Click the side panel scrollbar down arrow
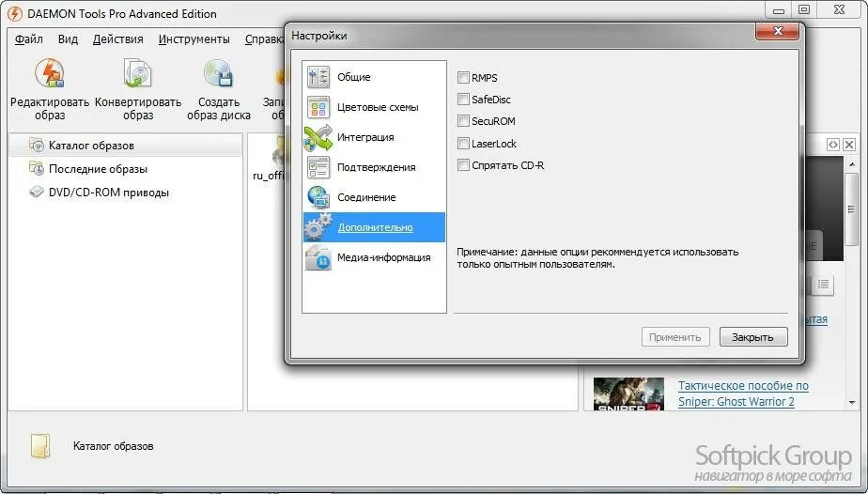868x494 pixels. click(852, 403)
